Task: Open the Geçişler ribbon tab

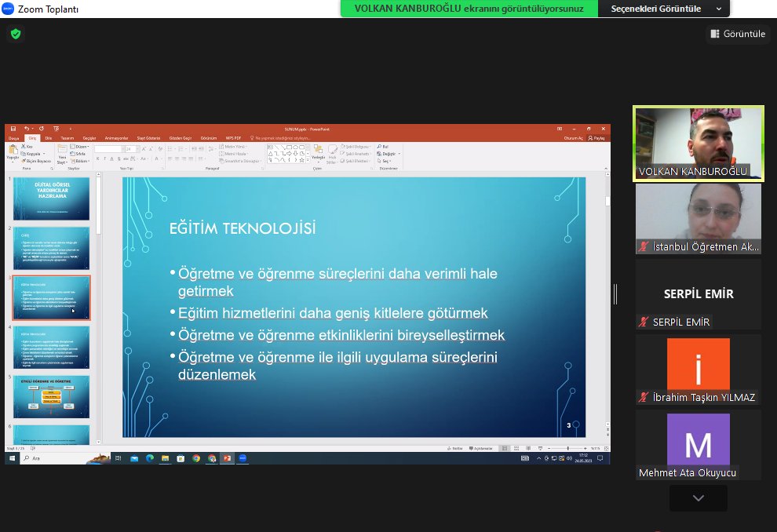Action: pos(89,138)
